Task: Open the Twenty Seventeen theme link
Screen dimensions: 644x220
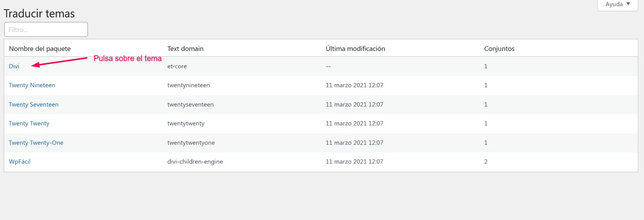Action: pos(34,105)
